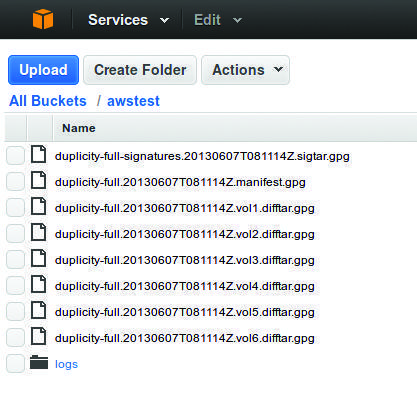Tick the checkbox for vol2.difftar.gpg
This screenshot has height=394, width=417.
coord(15,233)
